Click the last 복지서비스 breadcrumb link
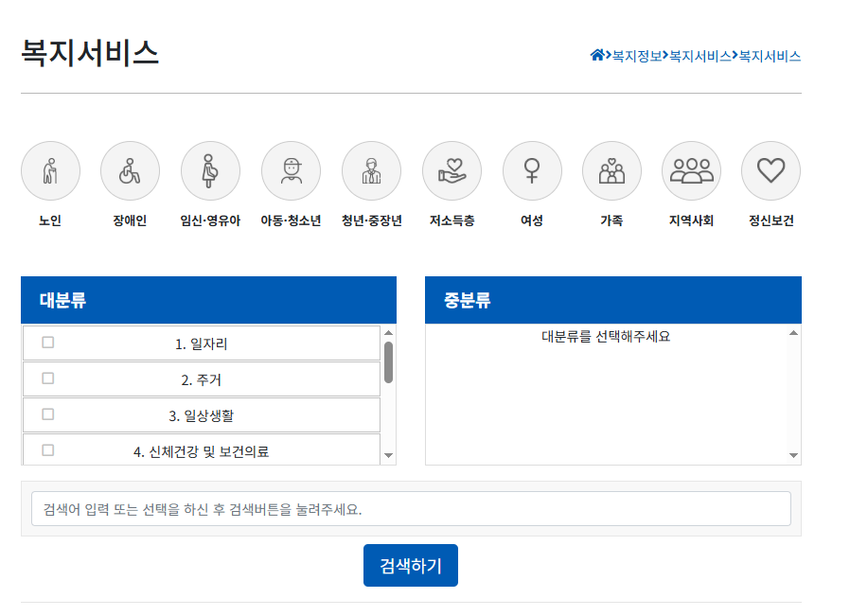The height and width of the screenshot is (616, 850). click(770, 56)
